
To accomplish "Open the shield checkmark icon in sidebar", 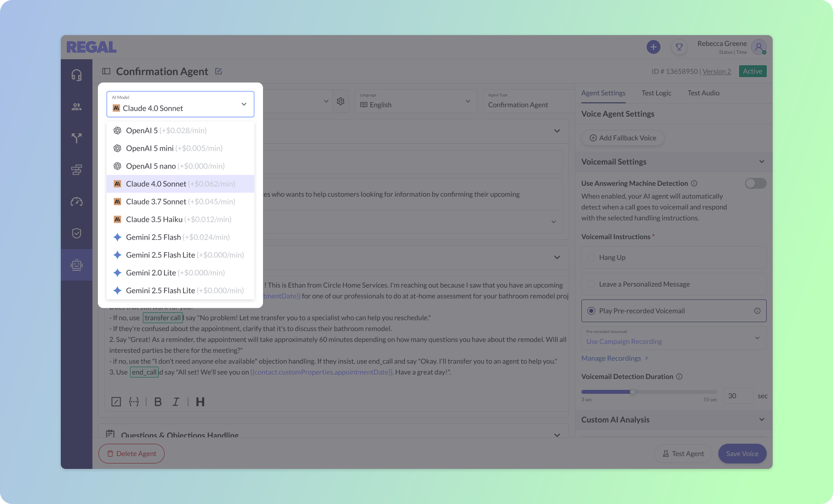I will click(x=77, y=233).
